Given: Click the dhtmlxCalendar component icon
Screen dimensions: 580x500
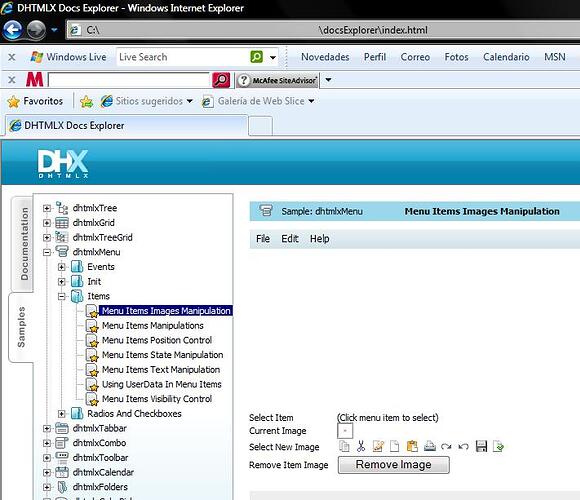Looking at the screenshot, I should tap(62, 472).
